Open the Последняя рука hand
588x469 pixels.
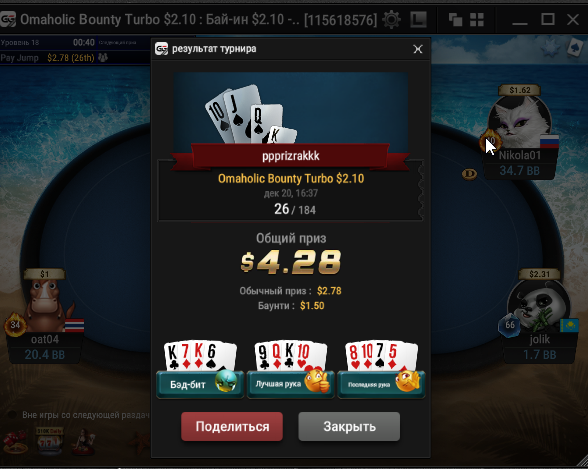pos(381,384)
